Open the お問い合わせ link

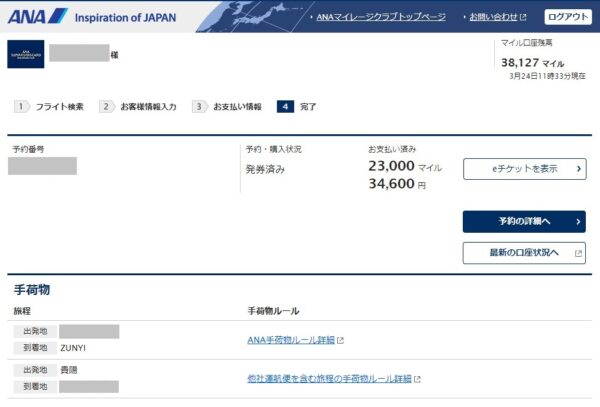pyautogui.click(x=492, y=17)
